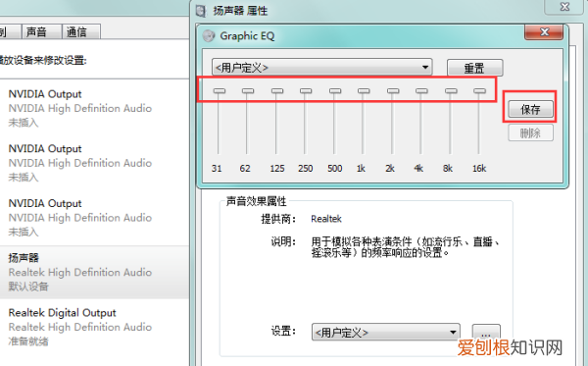Click the 31 Hz slider handle

pyautogui.click(x=220, y=91)
